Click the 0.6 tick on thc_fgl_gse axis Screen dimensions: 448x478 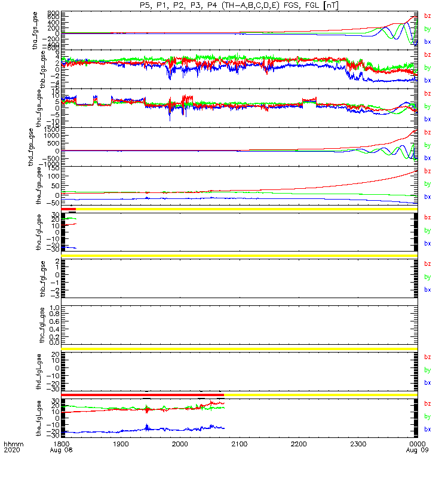coord(55,321)
